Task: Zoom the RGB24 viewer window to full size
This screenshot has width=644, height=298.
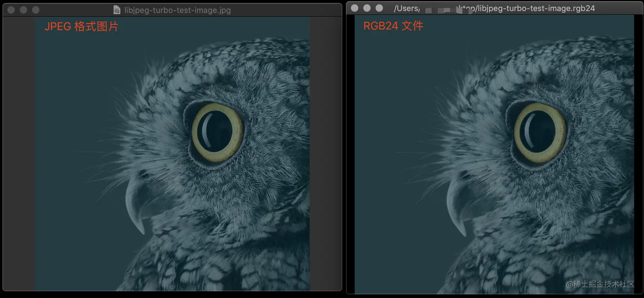Action: (380, 8)
